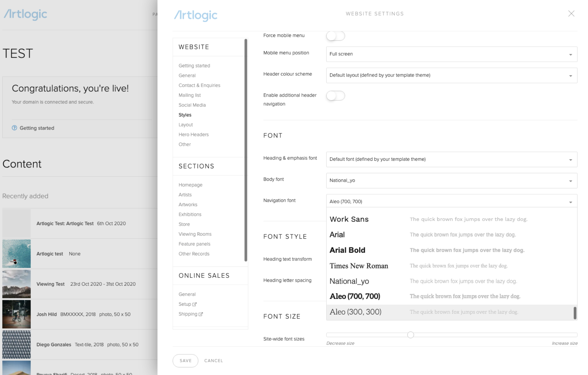Screen dimensions: 588x375
Task: Open Josh Hild BMXXXXX thumbnail
Action: pos(16,314)
